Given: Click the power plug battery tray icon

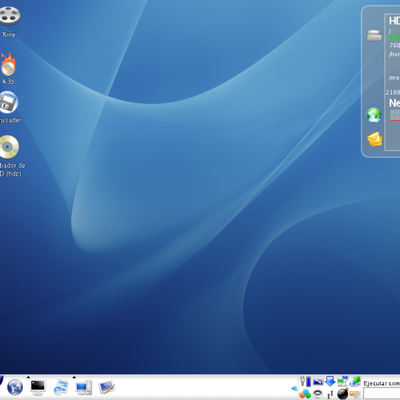Looking at the screenshot, I should 305,381.
